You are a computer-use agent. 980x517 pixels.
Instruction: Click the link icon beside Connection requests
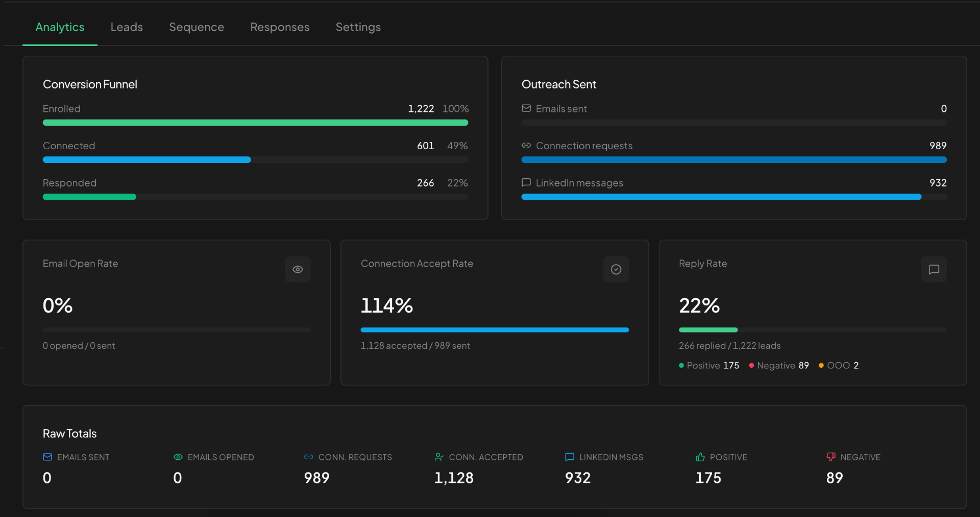(x=526, y=146)
